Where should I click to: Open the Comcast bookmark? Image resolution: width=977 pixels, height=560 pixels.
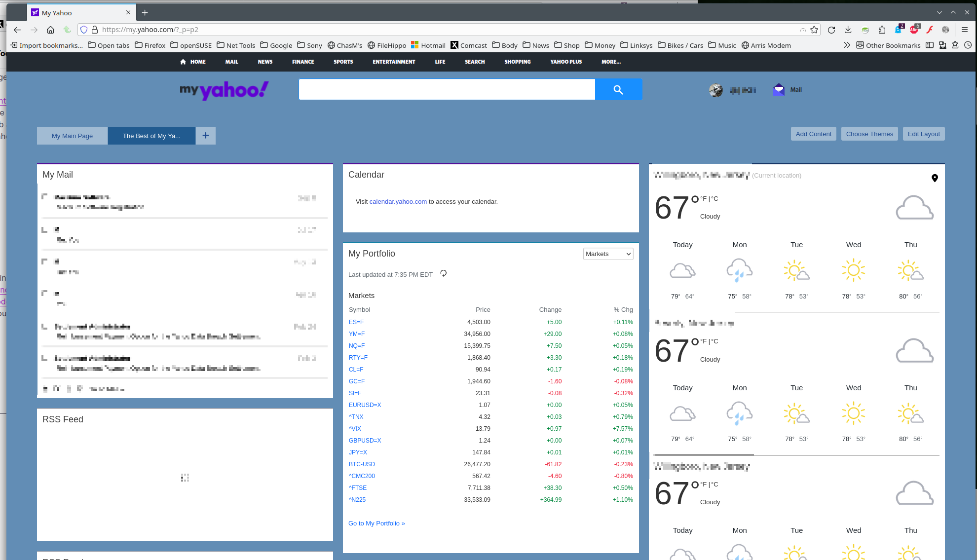[469, 45]
